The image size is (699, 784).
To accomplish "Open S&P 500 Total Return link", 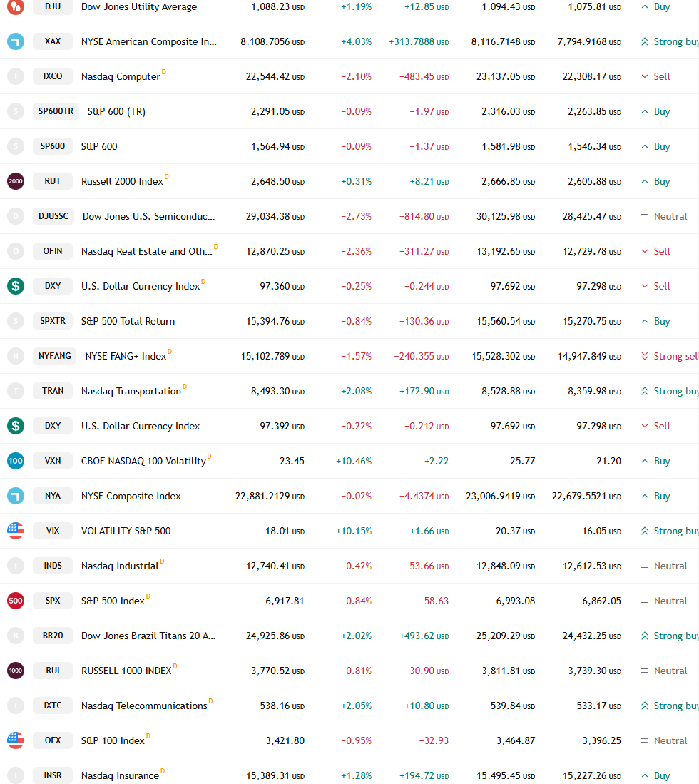I will (128, 322).
